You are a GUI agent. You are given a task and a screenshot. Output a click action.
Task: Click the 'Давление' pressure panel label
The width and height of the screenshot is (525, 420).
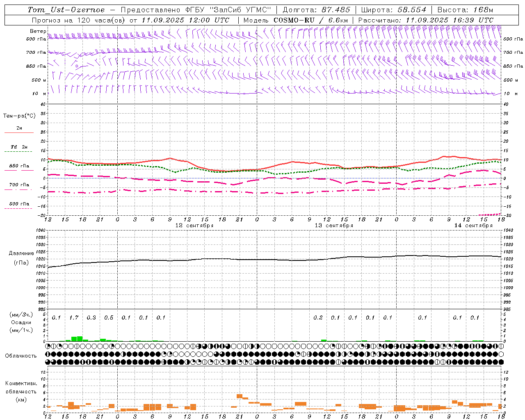click(x=21, y=253)
